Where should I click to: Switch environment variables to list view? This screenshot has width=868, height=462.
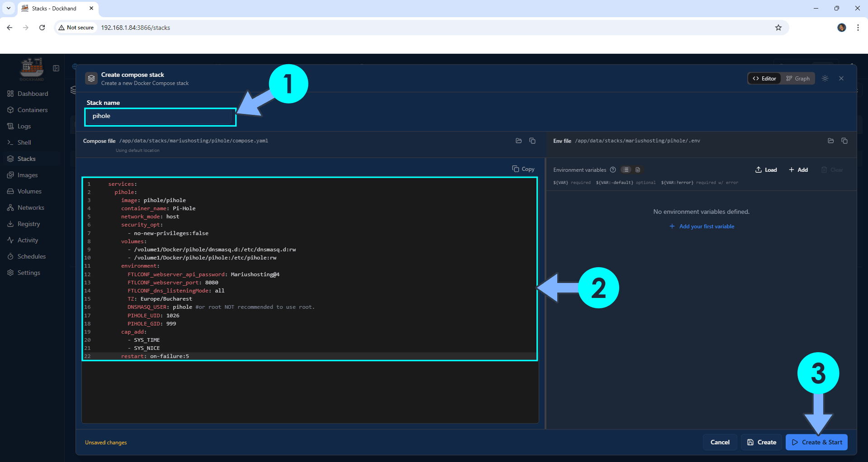coord(626,170)
